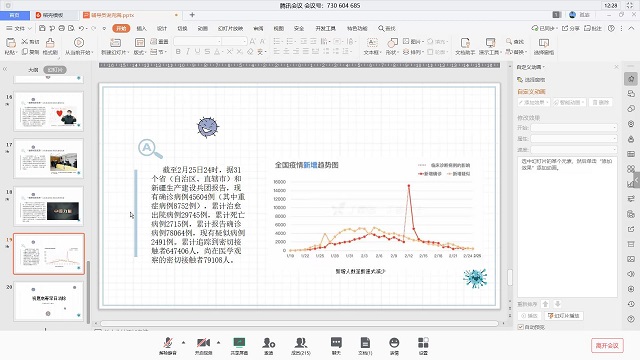This screenshot has width=640, height=360.
Task: Click the red leave meeting button
Action: (x=607, y=345)
